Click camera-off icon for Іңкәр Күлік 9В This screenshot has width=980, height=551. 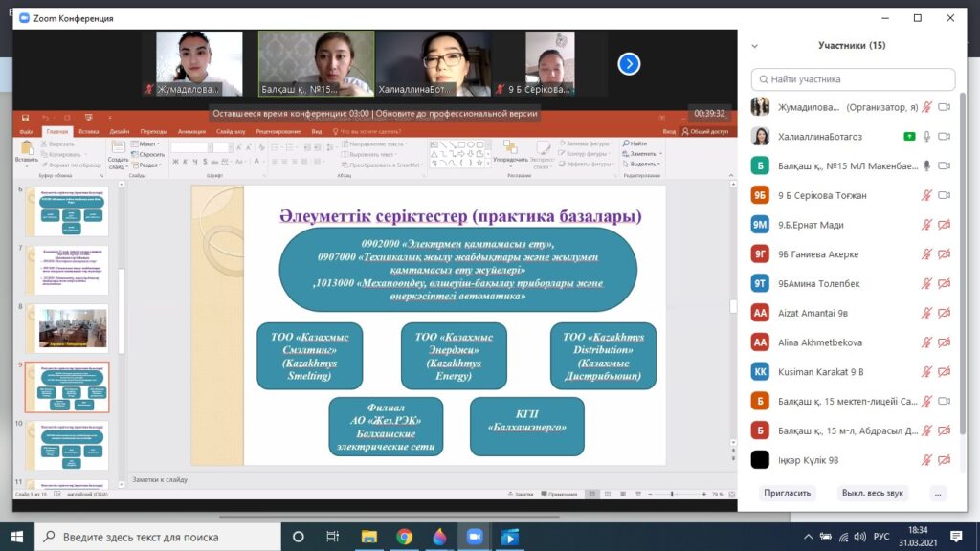[945, 460]
